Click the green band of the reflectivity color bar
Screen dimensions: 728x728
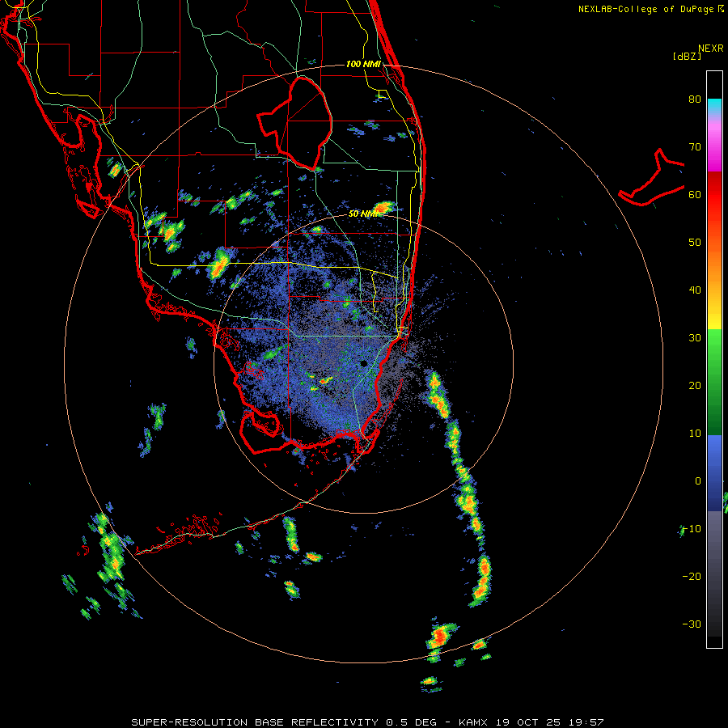click(x=714, y=382)
